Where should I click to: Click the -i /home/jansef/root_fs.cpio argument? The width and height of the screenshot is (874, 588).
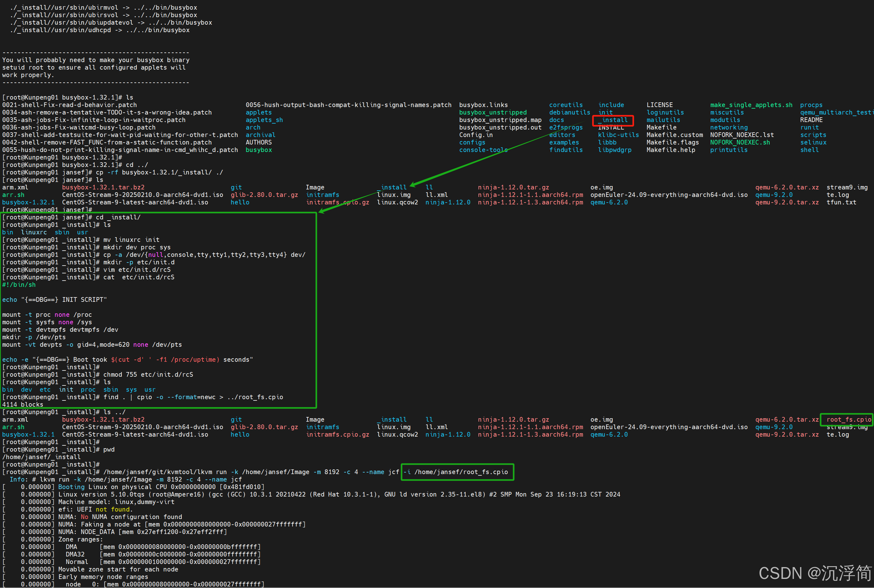456,472
